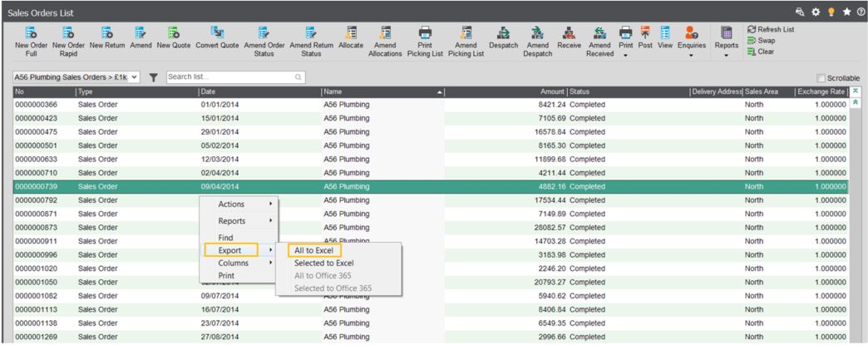Open help question mark icon
This screenshot has width=868, height=345.
pos(861,12)
